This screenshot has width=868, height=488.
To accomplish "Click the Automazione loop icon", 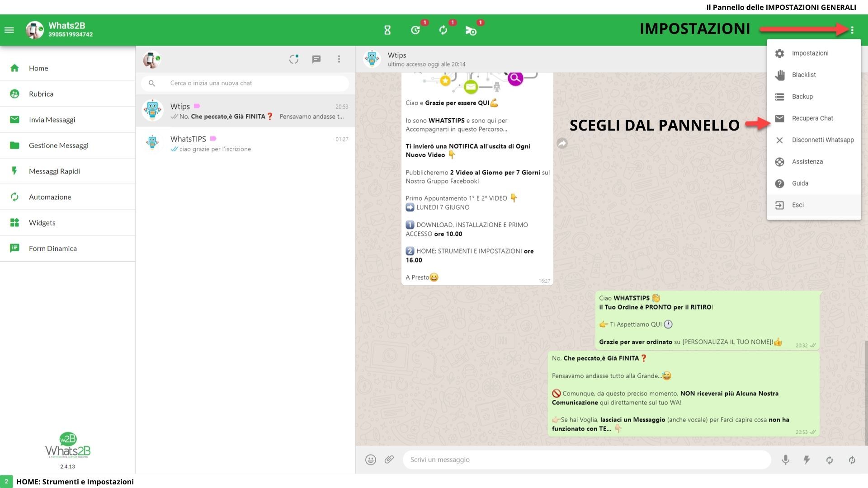I will point(14,197).
